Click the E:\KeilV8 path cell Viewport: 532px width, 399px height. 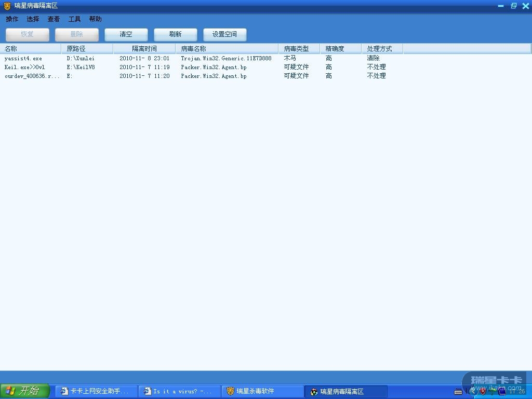pos(81,67)
